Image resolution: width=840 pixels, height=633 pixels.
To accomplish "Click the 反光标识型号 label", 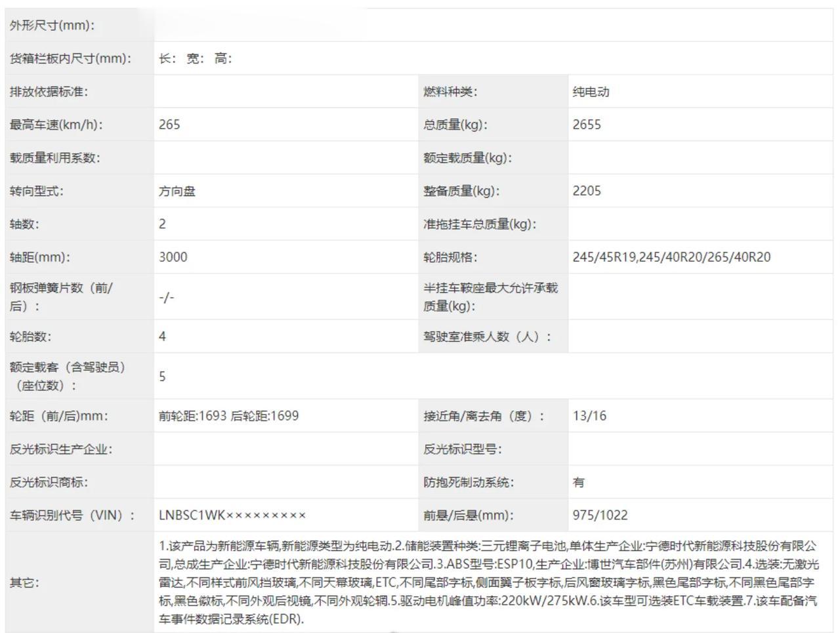I will coord(463,449).
